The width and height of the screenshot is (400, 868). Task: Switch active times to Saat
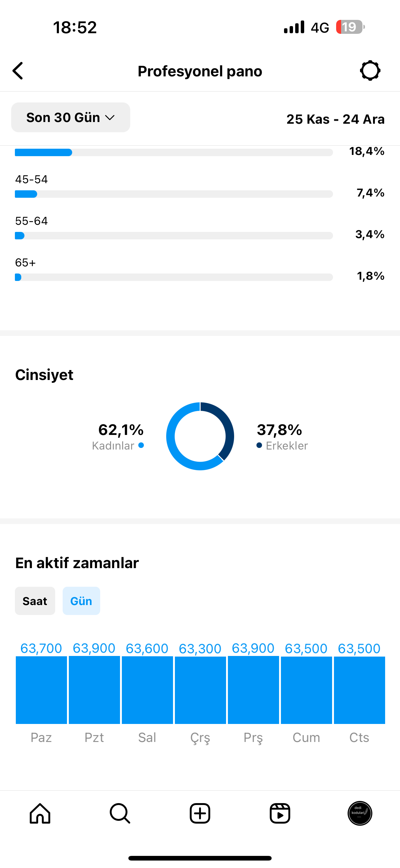click(35, 601)
